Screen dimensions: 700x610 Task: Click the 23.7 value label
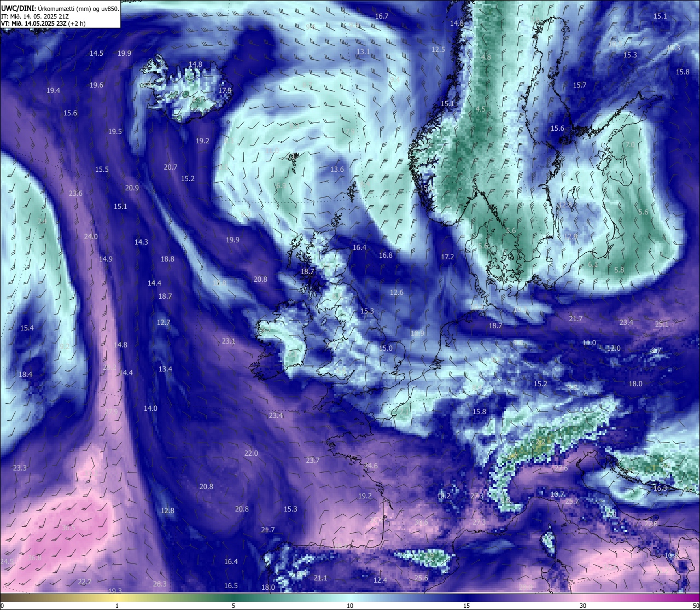coord(312,460)
